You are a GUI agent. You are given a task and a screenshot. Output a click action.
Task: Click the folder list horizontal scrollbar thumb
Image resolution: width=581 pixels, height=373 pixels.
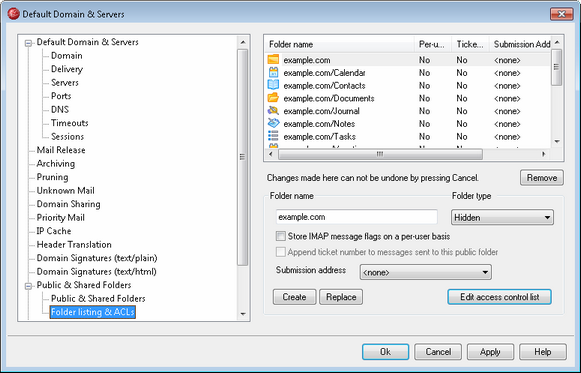[380, 154]
